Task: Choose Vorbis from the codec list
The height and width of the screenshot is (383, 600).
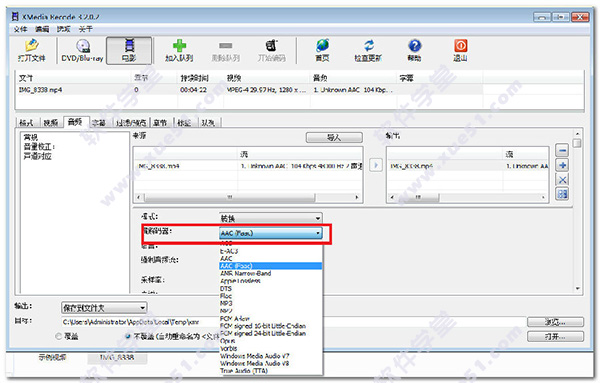Action: (271, 348)
